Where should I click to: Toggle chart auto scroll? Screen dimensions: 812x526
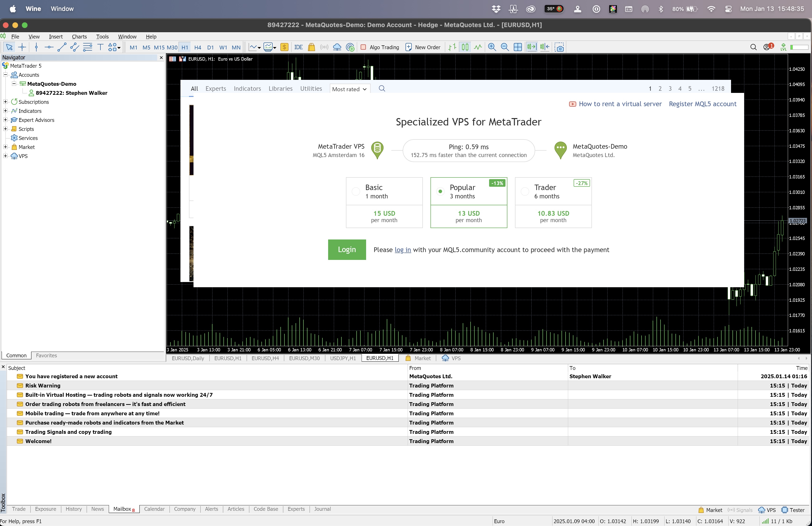(x=532, y=47)
